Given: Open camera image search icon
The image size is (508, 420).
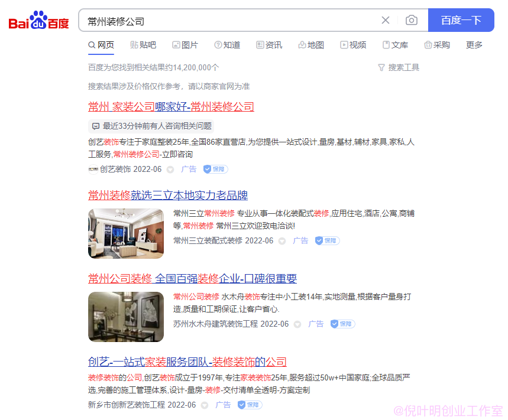Looking at the screenshot, I should (x=412, y=20).
